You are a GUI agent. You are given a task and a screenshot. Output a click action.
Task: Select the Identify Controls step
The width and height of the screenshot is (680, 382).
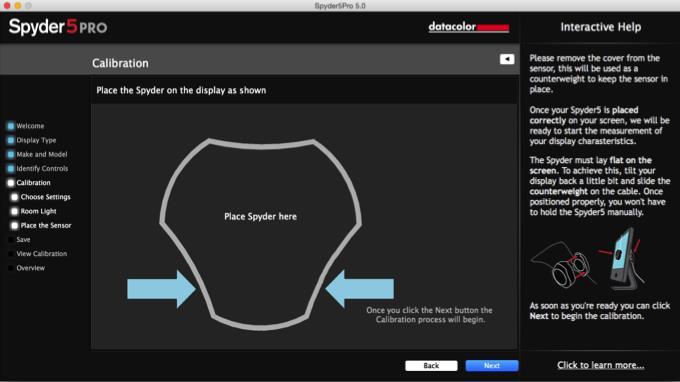[42, 169]
